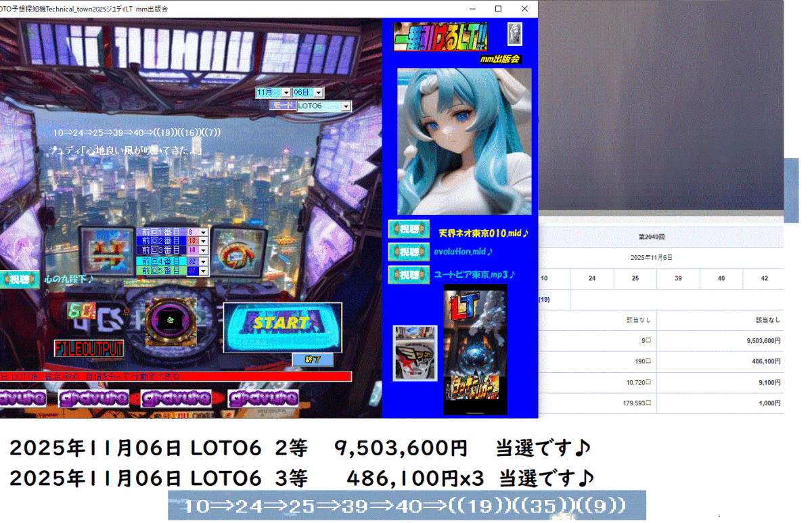The height and width of the screenshot is (523, 812).
Task: Click the 心の九段下 track label
Action: pyautogui.click(x=69, y=279)
